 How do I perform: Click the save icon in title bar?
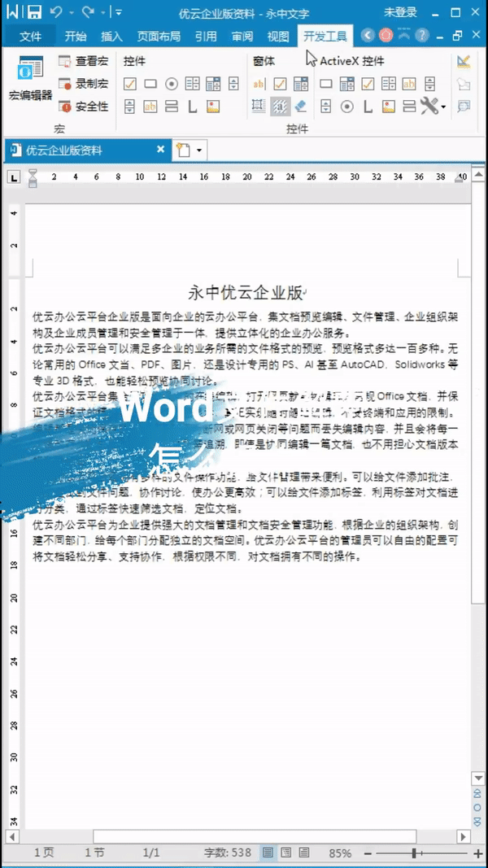point(33,12)
